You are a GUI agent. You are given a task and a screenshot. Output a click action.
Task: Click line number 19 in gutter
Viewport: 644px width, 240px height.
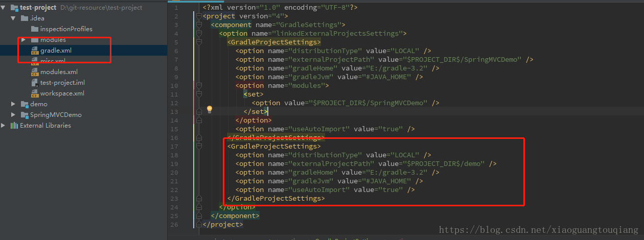[175, 164]
